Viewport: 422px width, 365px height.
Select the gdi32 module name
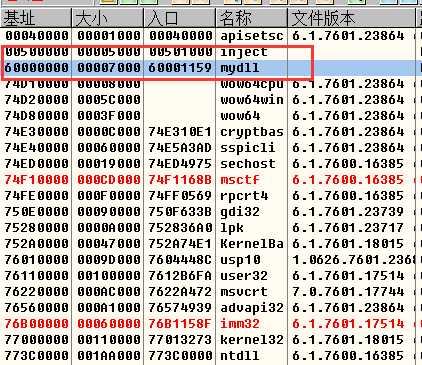click(x=240, y=212)
